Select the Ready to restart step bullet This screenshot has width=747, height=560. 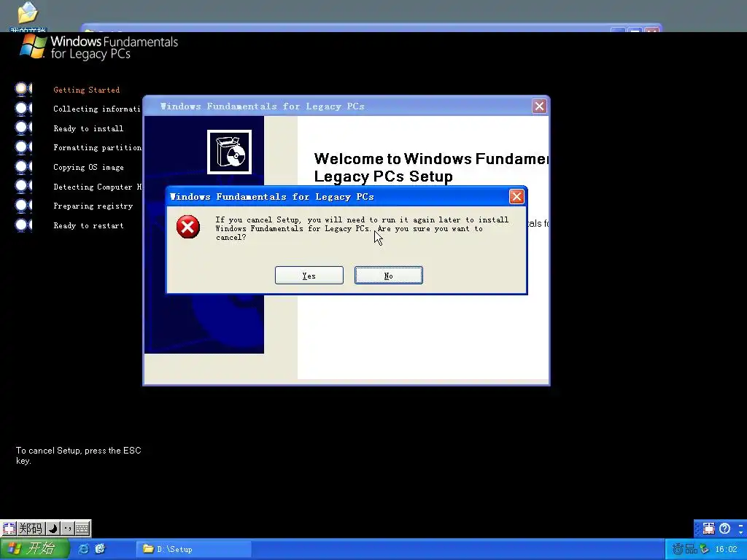(x=23, y=225)
